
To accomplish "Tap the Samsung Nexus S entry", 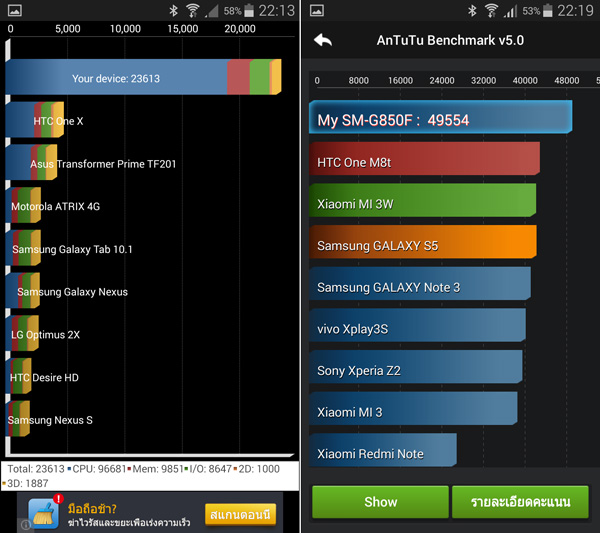I will (49, 419).
